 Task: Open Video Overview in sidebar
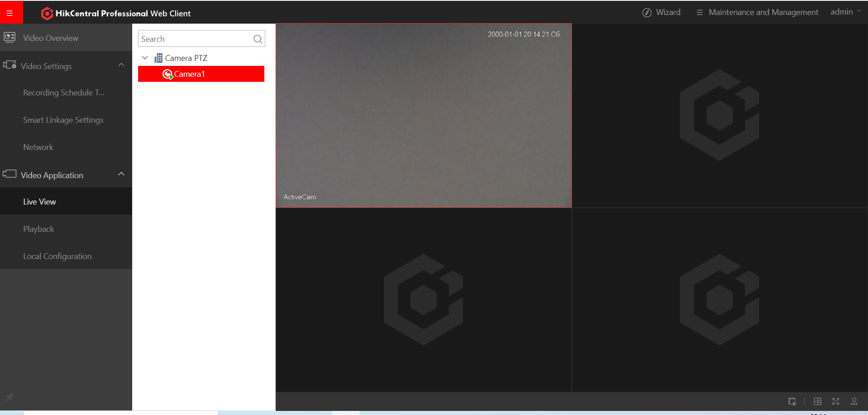pyautogui.click(x=66, y=38)
